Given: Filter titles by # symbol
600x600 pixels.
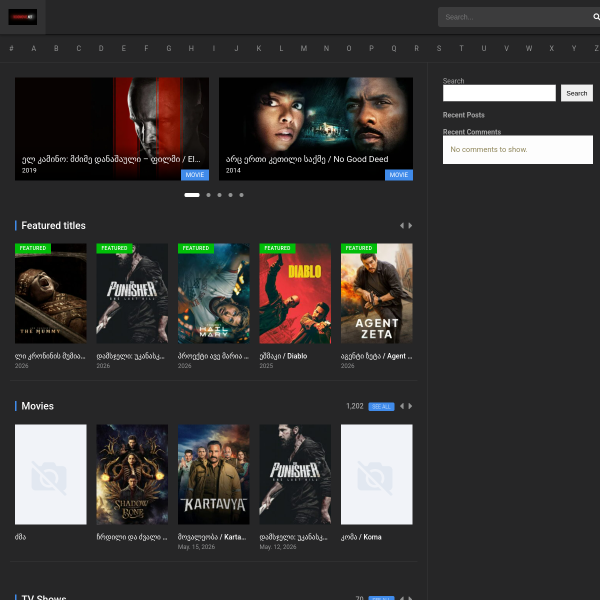Looking at the screenshot, I should (x=11, y=49).
